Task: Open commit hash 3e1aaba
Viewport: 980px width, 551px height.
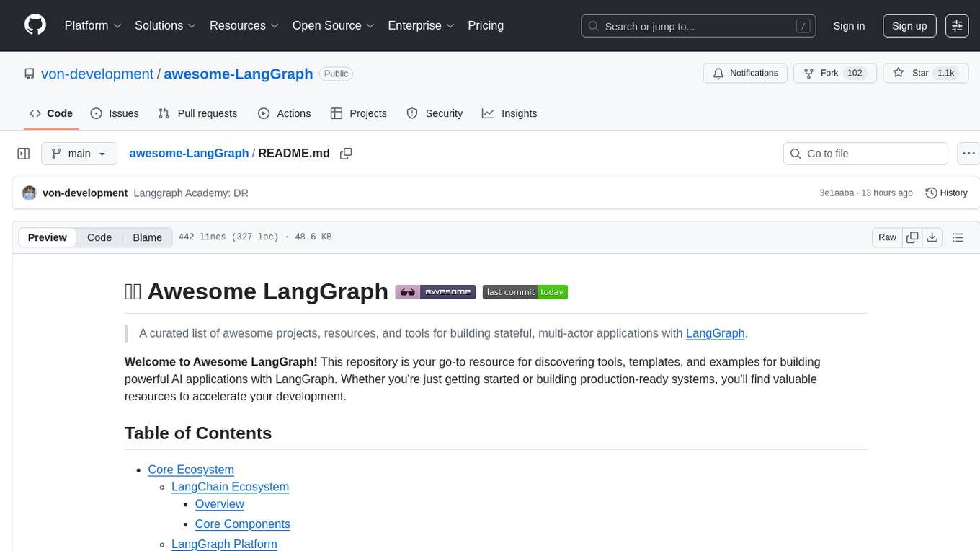Action: 837,193
